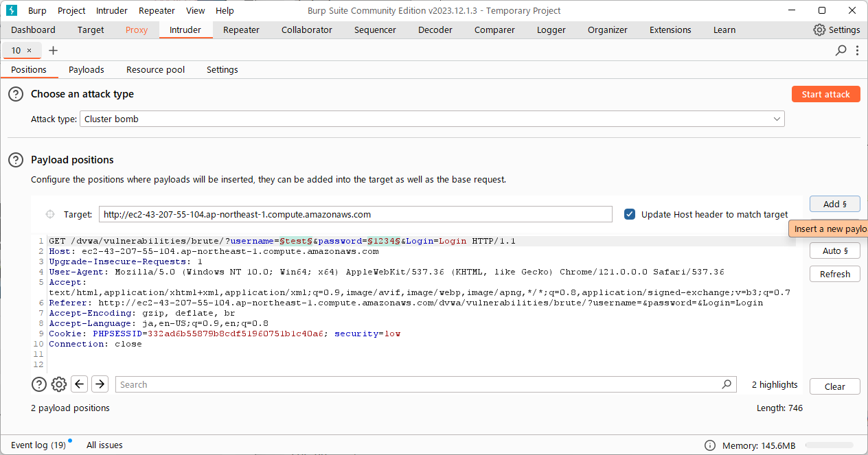Switch to the Learn tab
This screenshot has height=455, width=868.
coord(724,30)
